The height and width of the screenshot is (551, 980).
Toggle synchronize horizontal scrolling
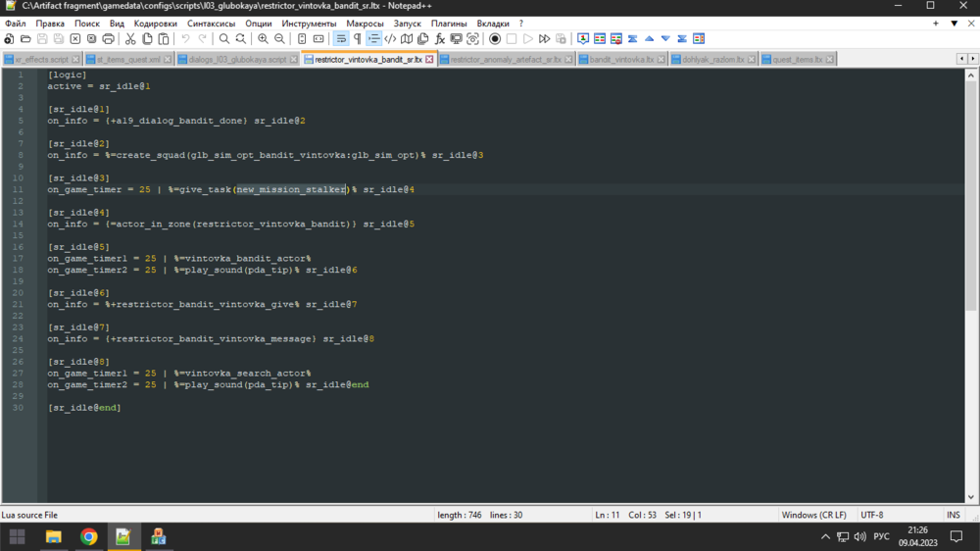(x=318, y=39)
